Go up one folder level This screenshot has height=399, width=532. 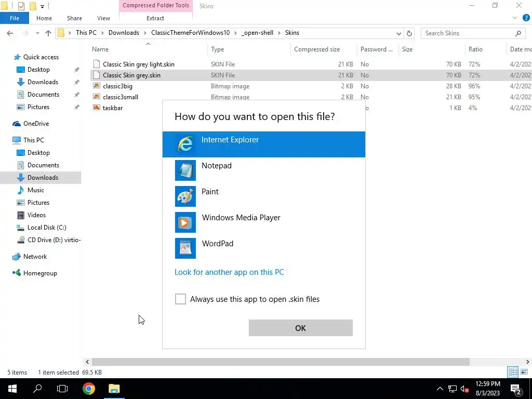(x=48, y=33)
